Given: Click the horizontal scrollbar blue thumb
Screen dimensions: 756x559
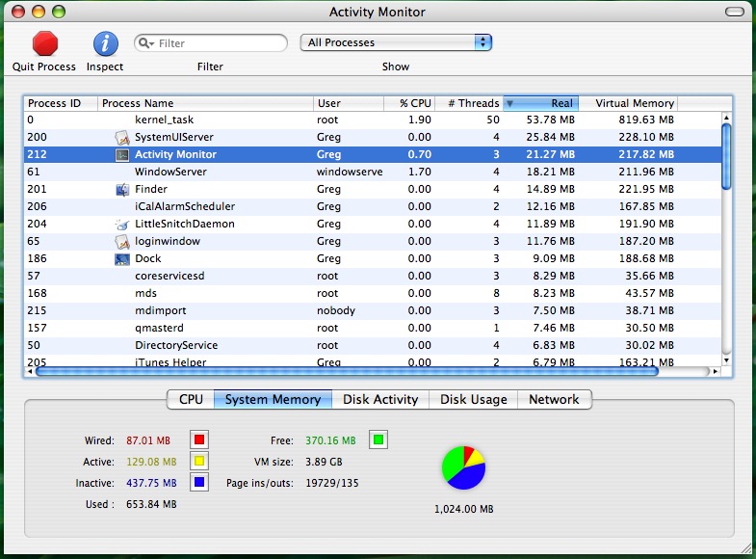Looking at the screenshot, I should [347, 371].
